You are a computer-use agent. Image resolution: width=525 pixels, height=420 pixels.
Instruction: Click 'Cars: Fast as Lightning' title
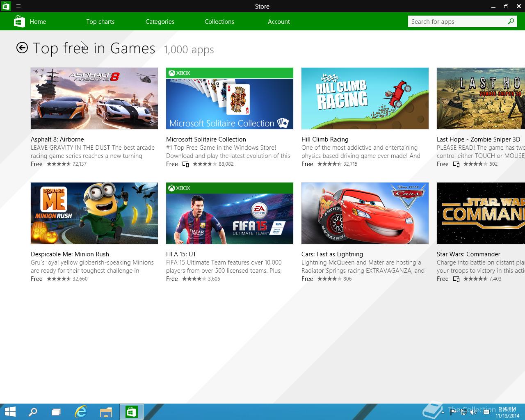[x=332, y=254]
